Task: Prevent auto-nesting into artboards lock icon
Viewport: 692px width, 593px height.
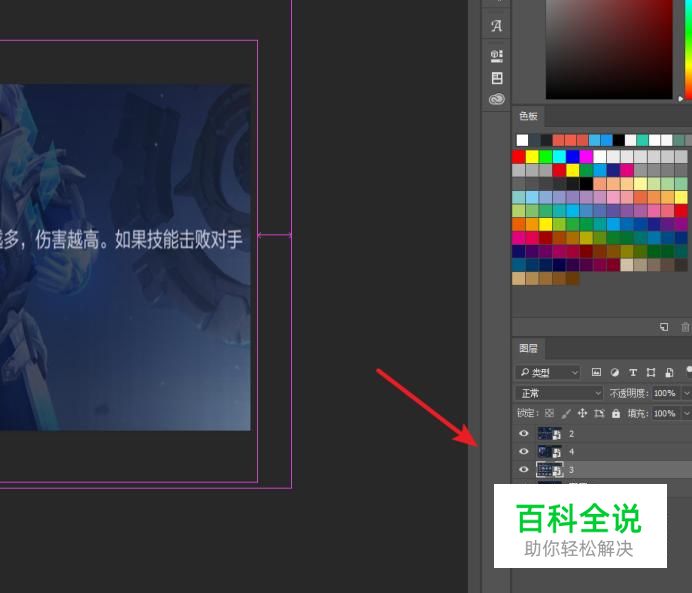Action: pyautogui.click(x=599, y=413)
